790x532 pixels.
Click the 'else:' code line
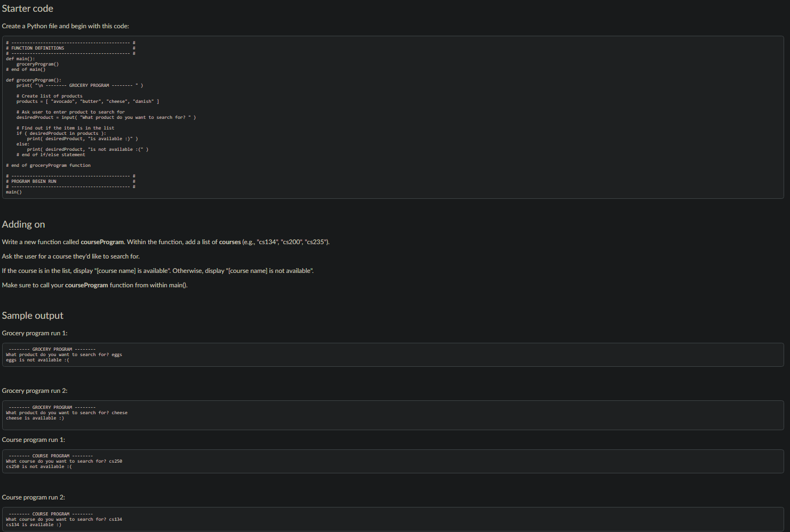tap(23, 144)
